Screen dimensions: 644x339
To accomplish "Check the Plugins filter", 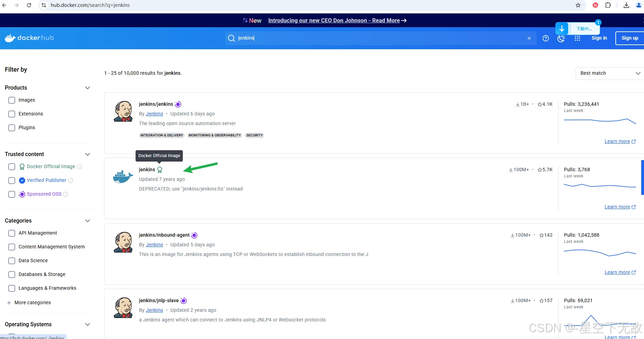I will coord(12,128).
